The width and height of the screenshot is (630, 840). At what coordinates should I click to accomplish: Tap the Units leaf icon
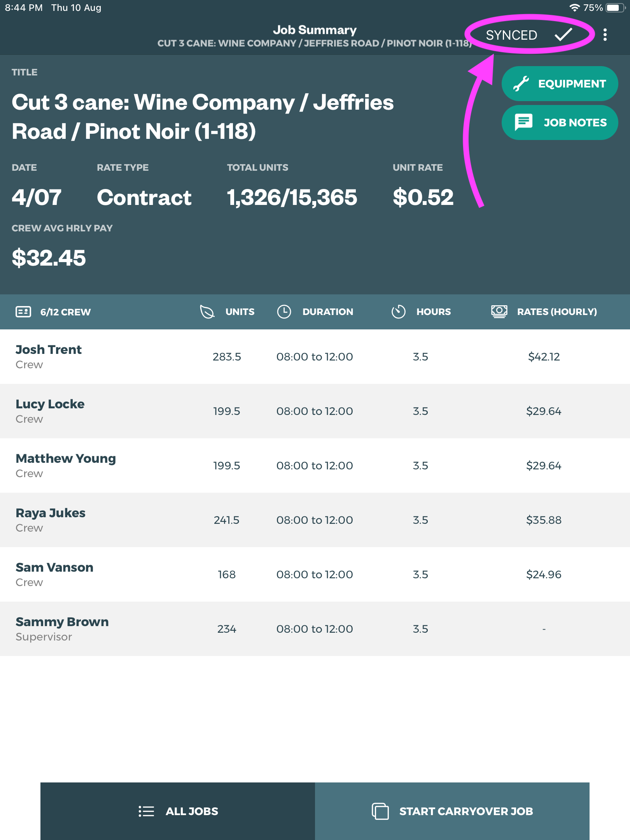click(x=207, y=312)
